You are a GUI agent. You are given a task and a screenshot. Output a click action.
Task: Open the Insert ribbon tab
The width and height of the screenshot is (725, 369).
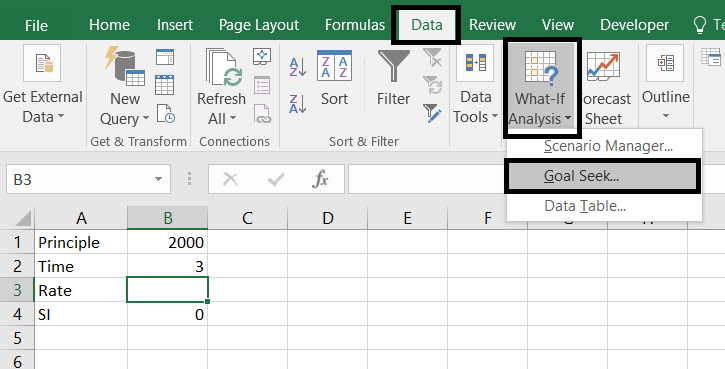click(174, 25)
